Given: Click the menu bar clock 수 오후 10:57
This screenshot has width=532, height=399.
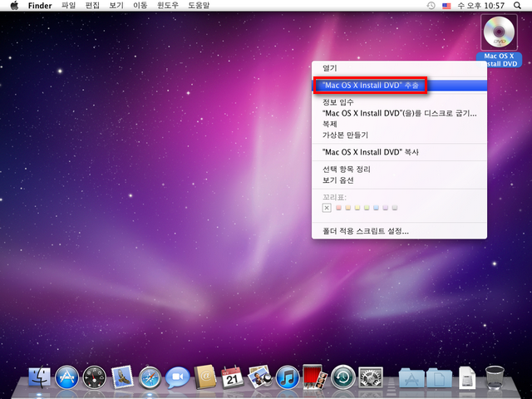Looking at the screenshot, I should 481,6.
